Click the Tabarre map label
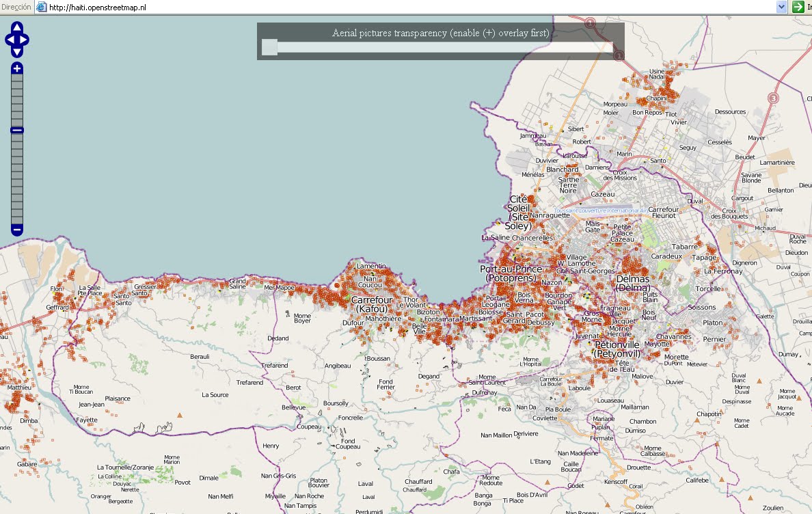 tap(685, 247)
